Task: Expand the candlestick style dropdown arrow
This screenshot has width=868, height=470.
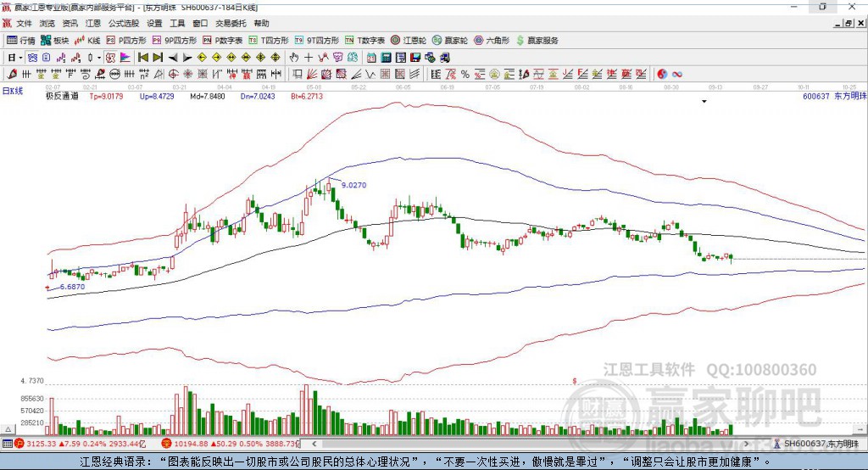Action: click(x=99, y=58)
